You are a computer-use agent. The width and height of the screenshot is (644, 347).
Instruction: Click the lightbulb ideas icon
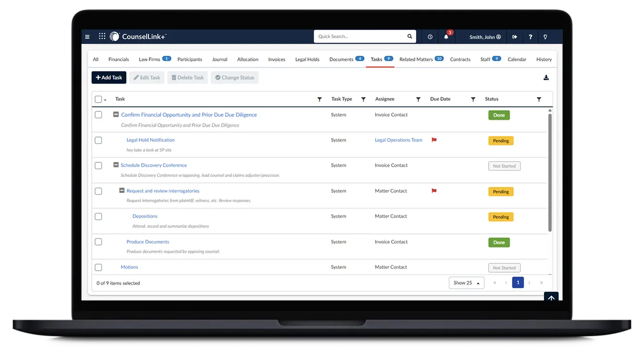pos(545,36)
